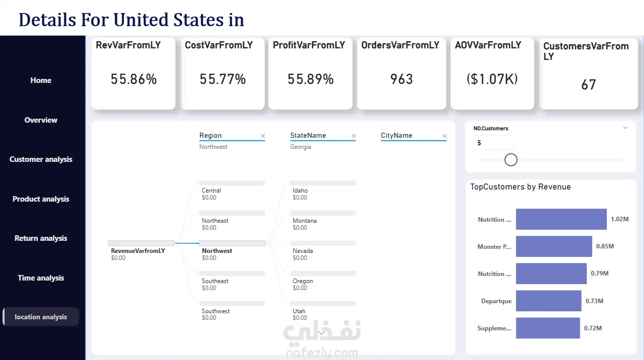Open the Return analysis page
This screenshot has height=360, width=644.
tap(41, 238)
